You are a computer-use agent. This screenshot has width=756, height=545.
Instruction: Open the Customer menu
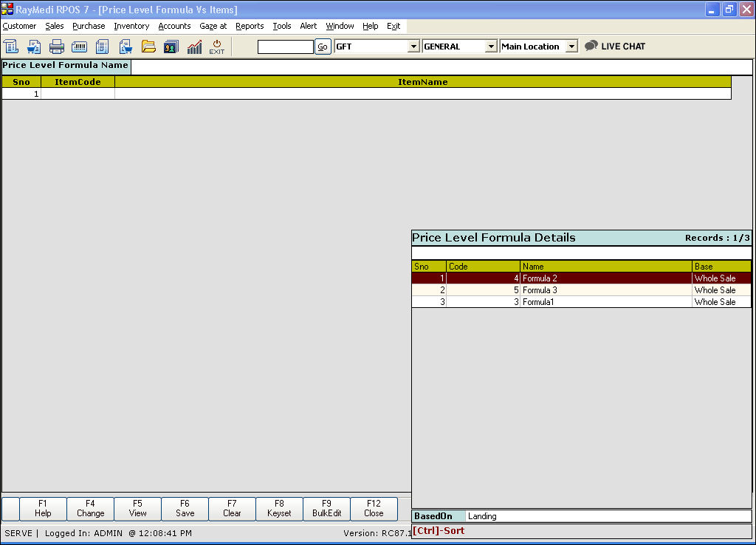tap(19, 26)
